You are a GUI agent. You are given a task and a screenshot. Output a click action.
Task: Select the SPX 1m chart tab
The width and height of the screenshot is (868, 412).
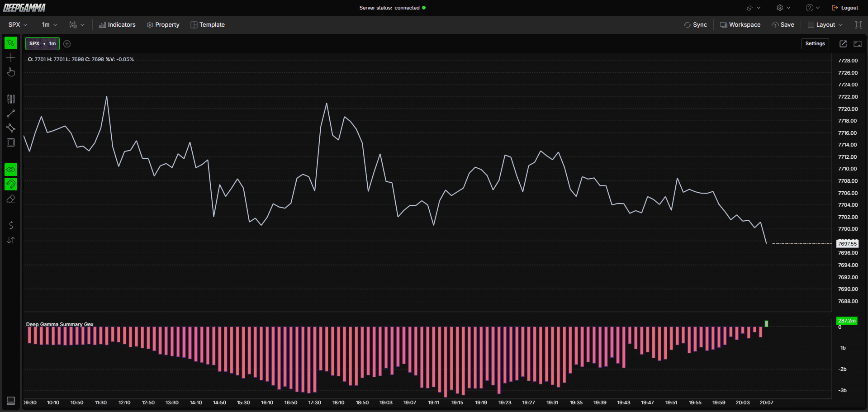(x=43, y=44)
